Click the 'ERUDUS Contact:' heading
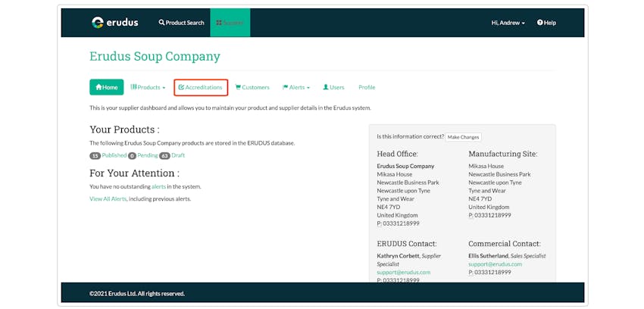 pos(407,244)
